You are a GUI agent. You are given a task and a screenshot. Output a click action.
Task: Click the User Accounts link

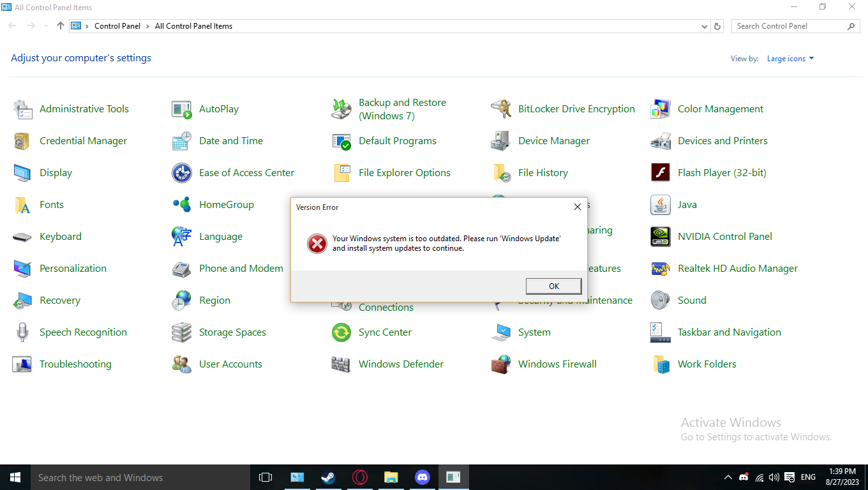pos(230,364)
